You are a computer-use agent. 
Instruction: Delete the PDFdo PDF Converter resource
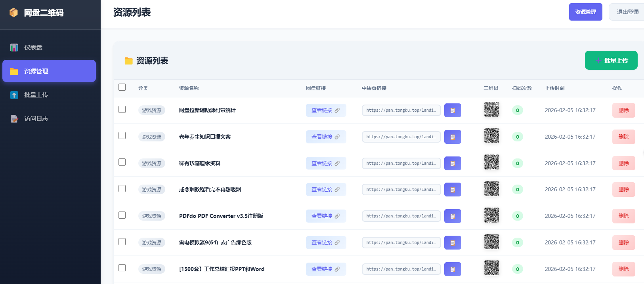[624, 216]
